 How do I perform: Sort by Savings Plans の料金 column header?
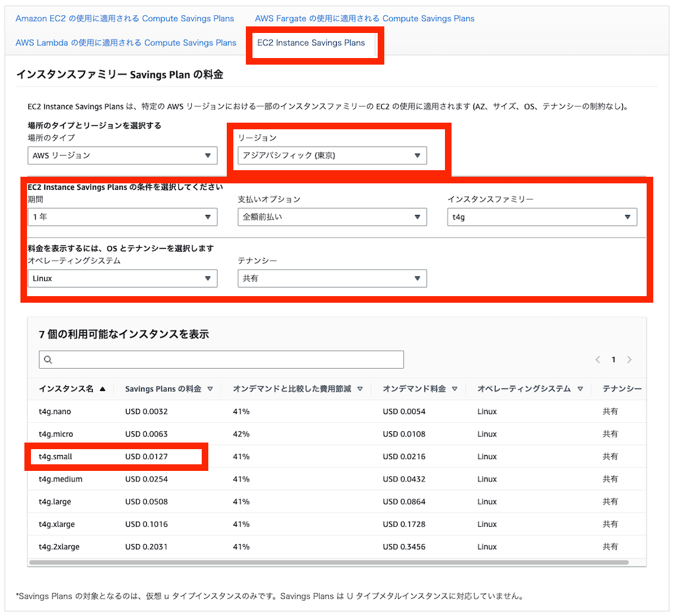click(163, 389)
